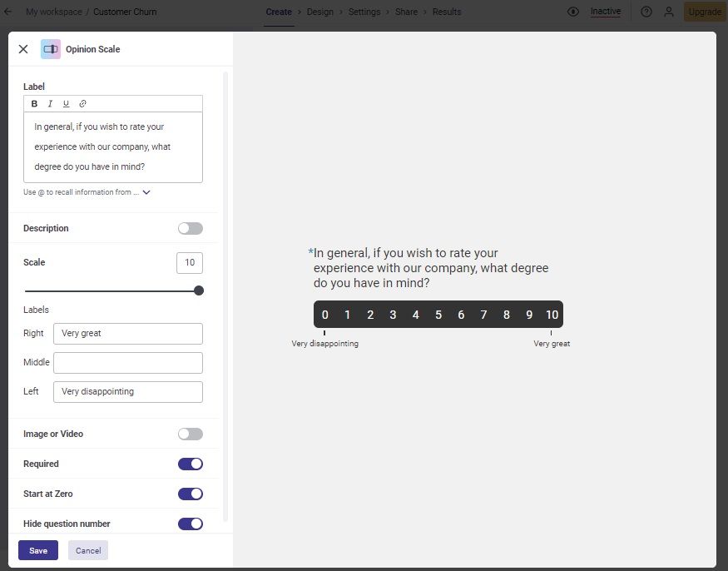Click the Scale slider handle
This screenshot has width=728, height=571.
click(199, 290)
